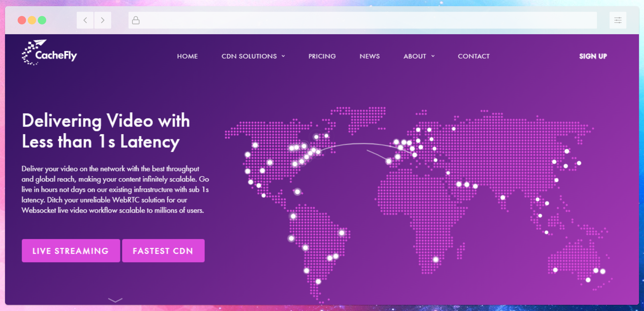Click the CacheFly logo
Screen dimensions: 644x311
(x=49, y=52)
